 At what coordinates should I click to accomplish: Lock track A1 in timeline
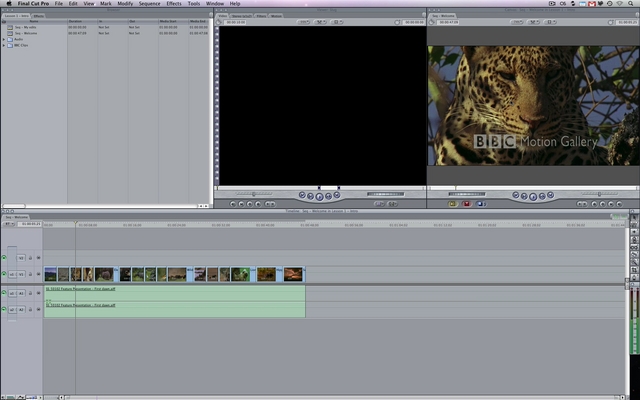[30, 293]
